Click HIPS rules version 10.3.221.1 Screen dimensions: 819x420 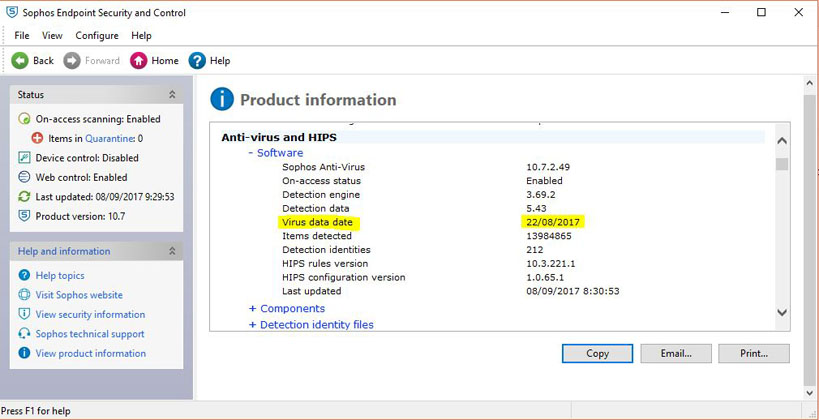(x=551, y=264)
